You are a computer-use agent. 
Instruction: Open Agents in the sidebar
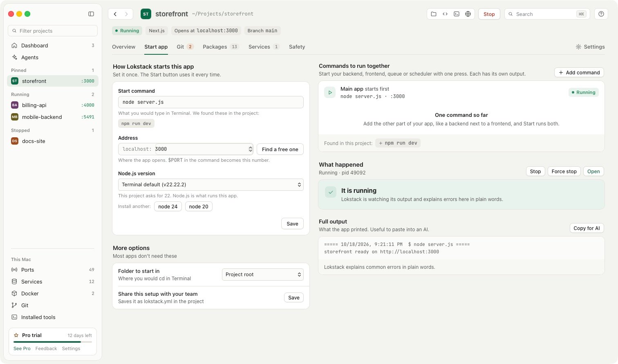coord(53,57)
